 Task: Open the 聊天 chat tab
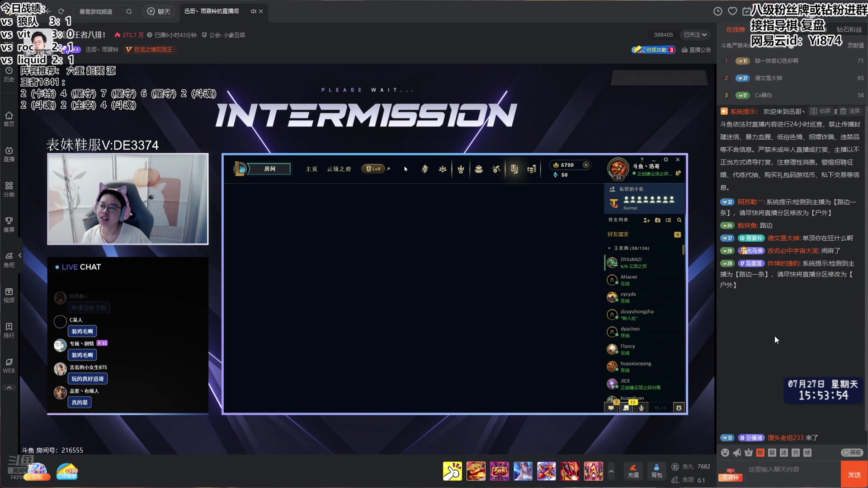[x=159, y=11]
